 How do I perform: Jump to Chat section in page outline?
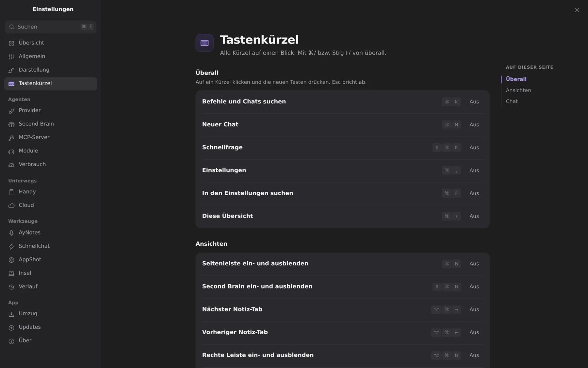pyautogui.click(x=512, y=101)
